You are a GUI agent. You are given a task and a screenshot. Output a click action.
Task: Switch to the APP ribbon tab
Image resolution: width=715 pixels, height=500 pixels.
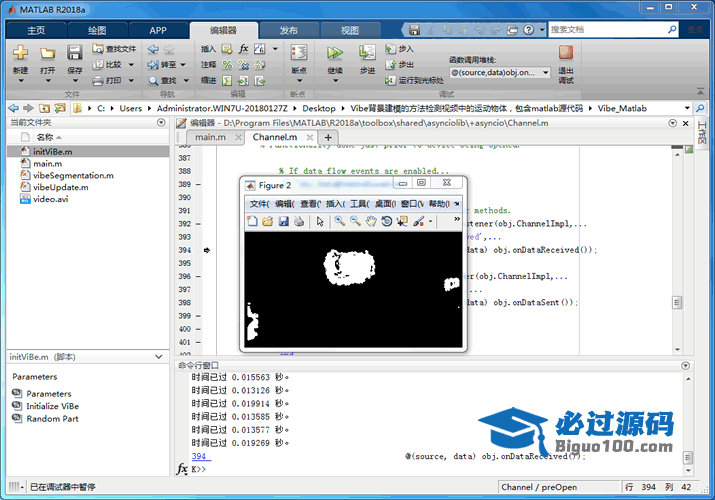(x=158, y=30)
